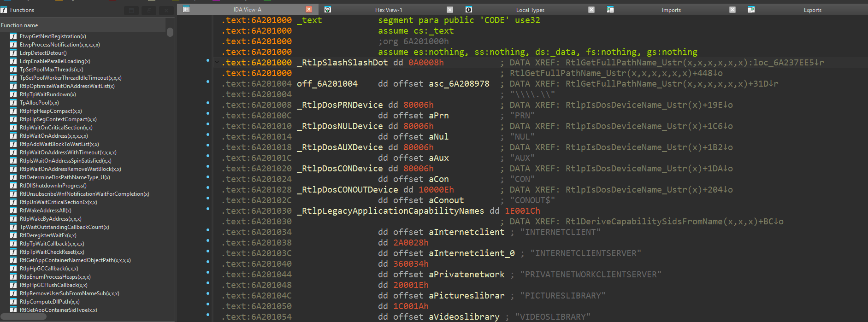Click the aVideoslibrary offset reference
The height and width of the screenshot is (322, 868).
click(x=464, y=317)
